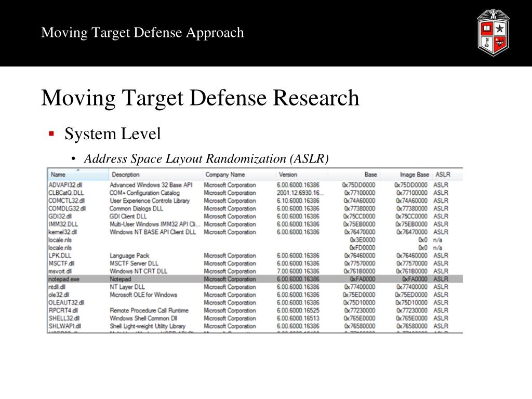Click the 'Remote Procedure Call Runtime' description

click(x=149, y=310)
